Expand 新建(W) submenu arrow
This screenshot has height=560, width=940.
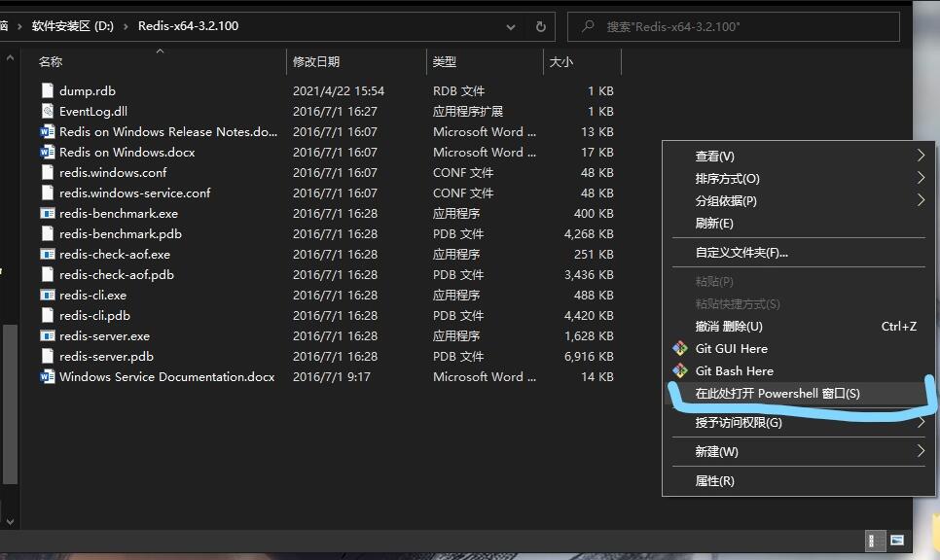921,451
